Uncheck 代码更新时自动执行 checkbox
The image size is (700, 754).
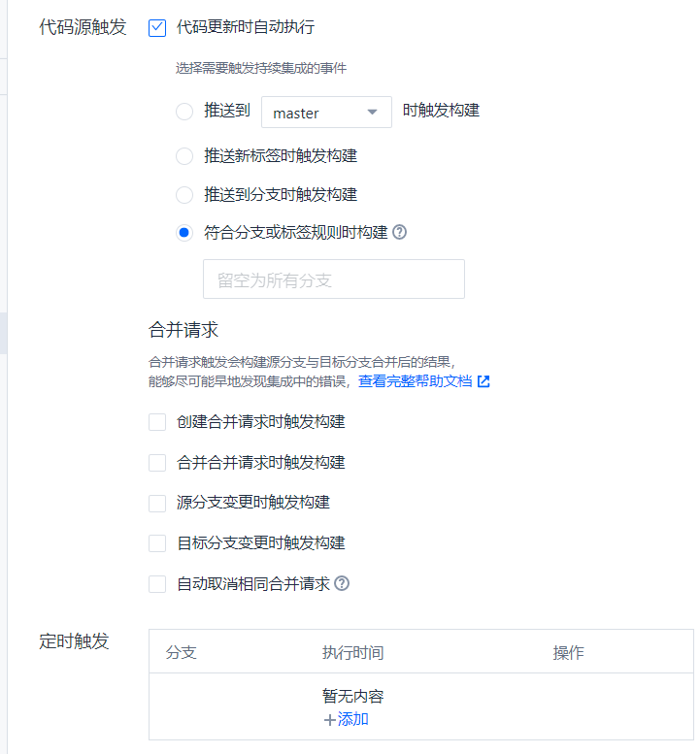[157, 28]
